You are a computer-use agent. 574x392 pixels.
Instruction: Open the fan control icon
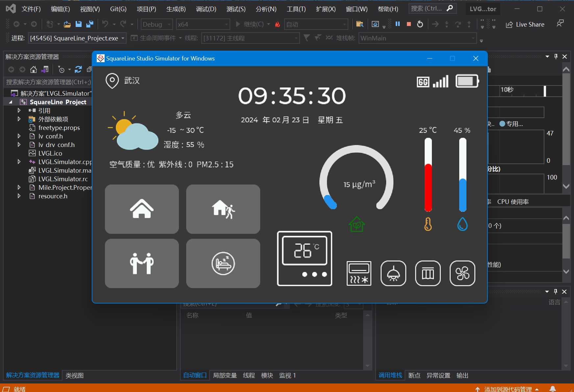462,273
